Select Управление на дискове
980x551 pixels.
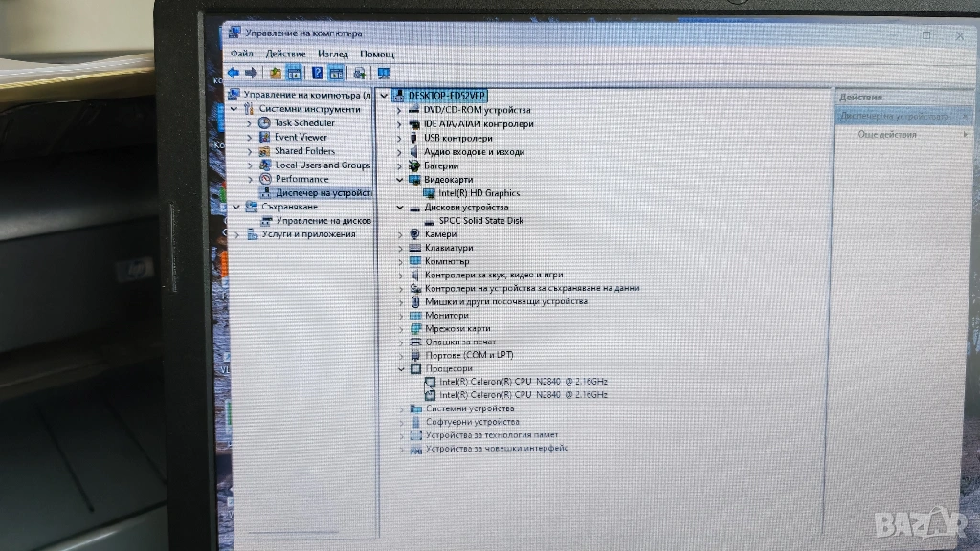pyautogui.click(x=323, y=221)
